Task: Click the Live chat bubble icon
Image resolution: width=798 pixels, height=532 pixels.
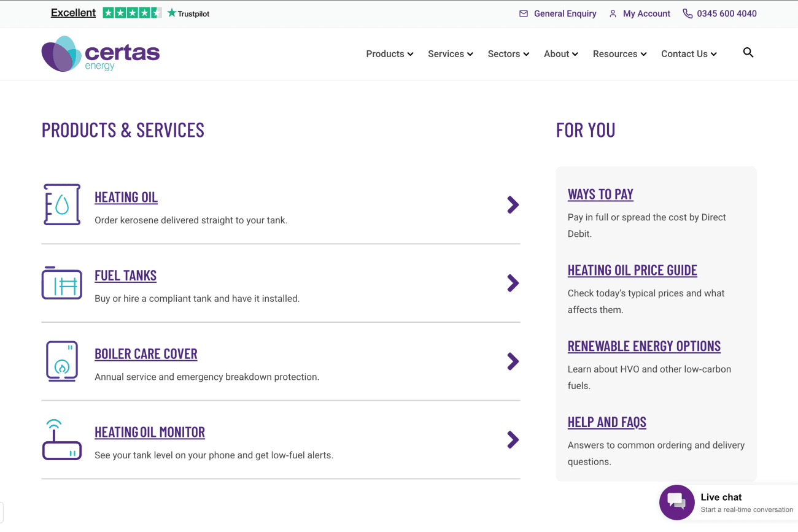Action: pos(676,502)
